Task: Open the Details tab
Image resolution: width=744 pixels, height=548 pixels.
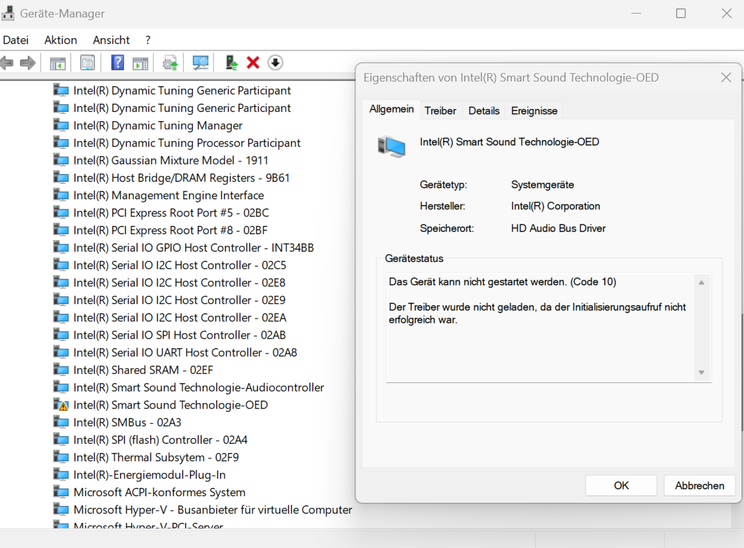Action: pyautogui.click(x=484, y=111)
